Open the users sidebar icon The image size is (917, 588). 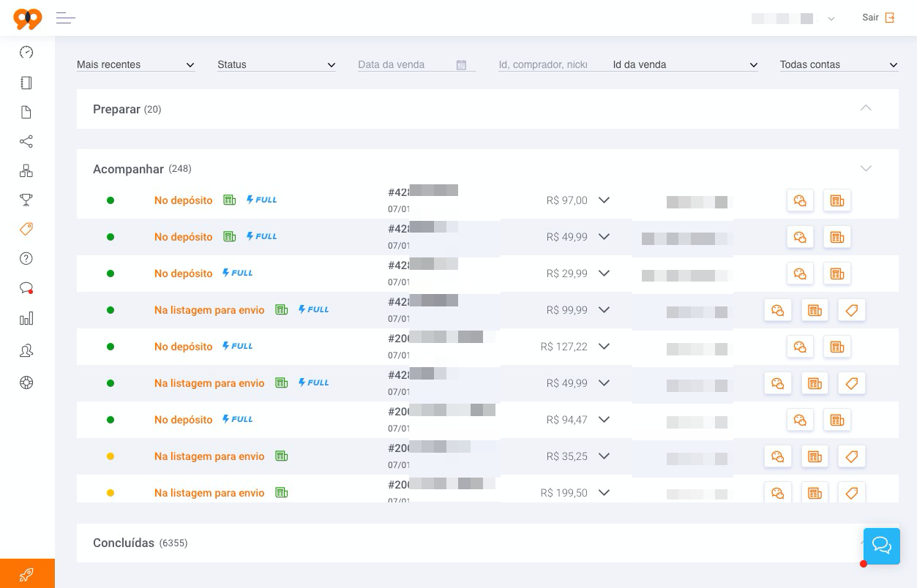(x=26, y=351)
